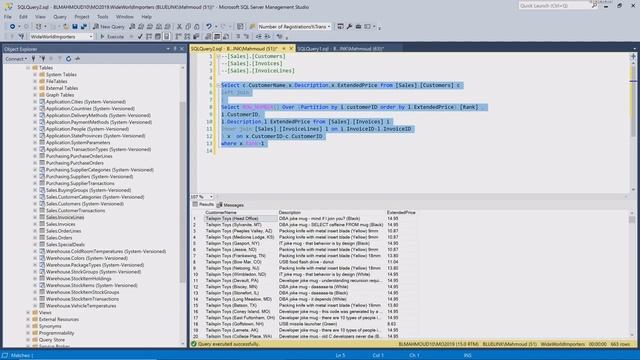
Task: Click the Increase Indent icon
Action: (x=267, y=36)
